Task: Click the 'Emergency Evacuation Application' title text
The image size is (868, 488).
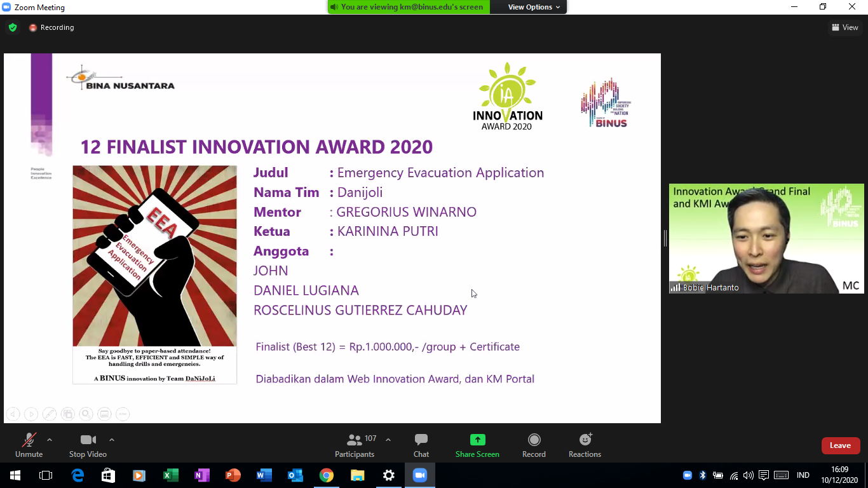Action: click(x=440, y=173)
